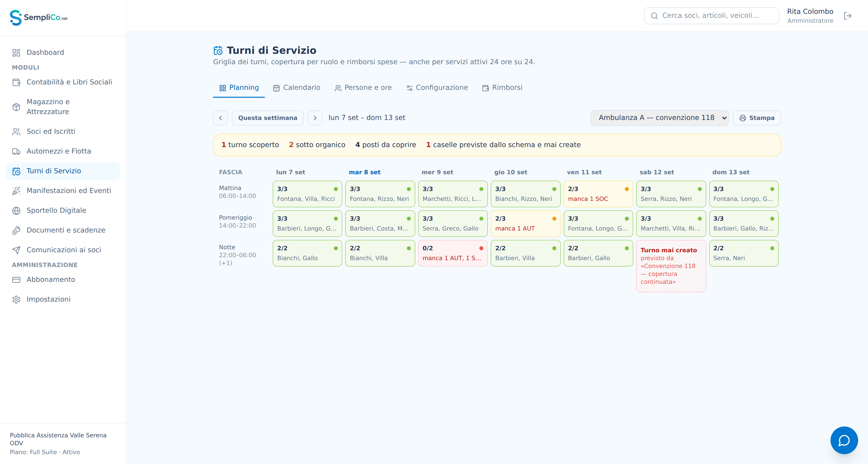Open the Manifestazioni ed Eventi party icon
This screenshot has height=464, width=868.
[16, 191]
